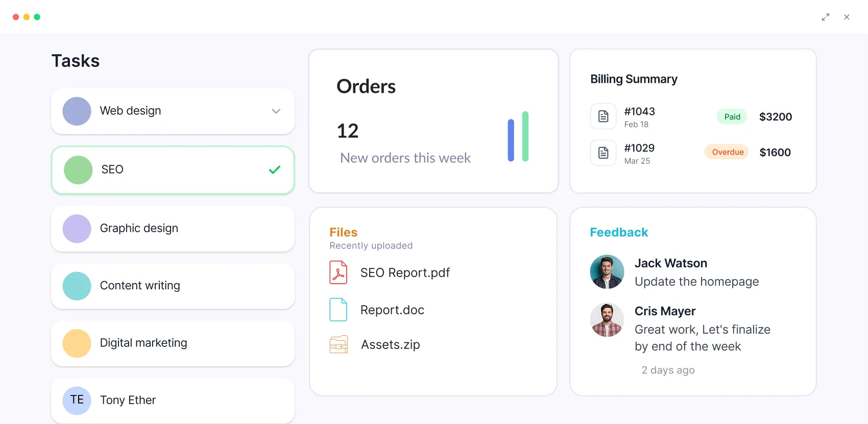Click the invoice #1043 document icon
This screenshot has height=424, width=868.
(x=603, y=116)
